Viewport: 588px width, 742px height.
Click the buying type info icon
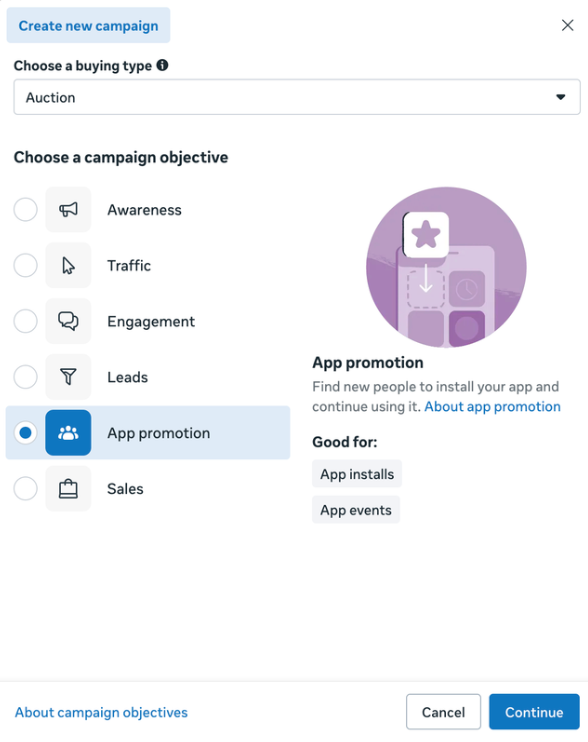[x=162, y=65]
